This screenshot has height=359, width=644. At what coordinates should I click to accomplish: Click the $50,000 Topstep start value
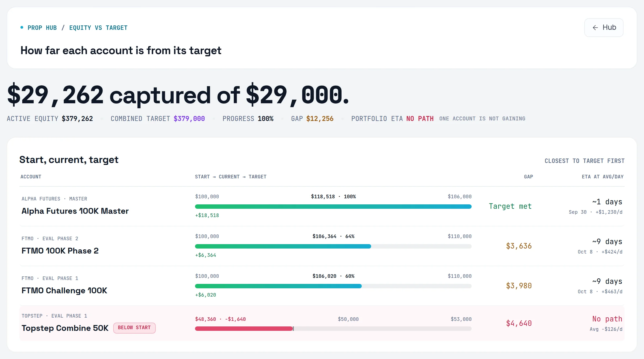[x=348, y=319]
